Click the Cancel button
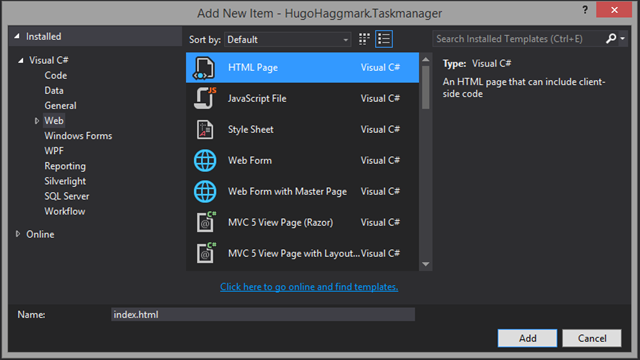This screenshot has width=640, height=360. click(592, 338)
